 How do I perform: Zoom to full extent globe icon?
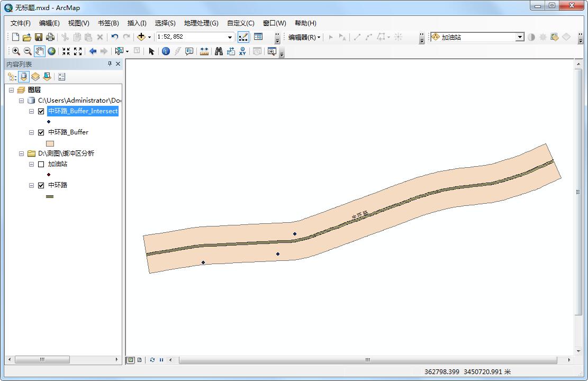52,51
